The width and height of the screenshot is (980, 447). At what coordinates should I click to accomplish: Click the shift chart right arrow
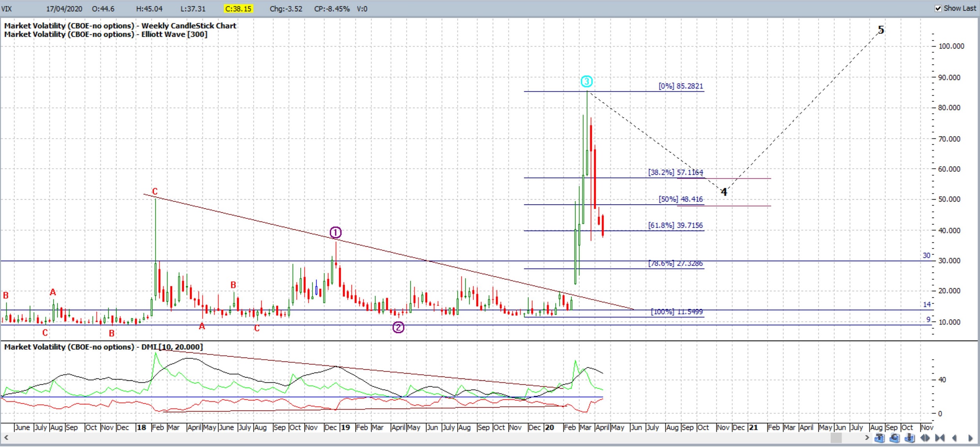pos(970,438)
